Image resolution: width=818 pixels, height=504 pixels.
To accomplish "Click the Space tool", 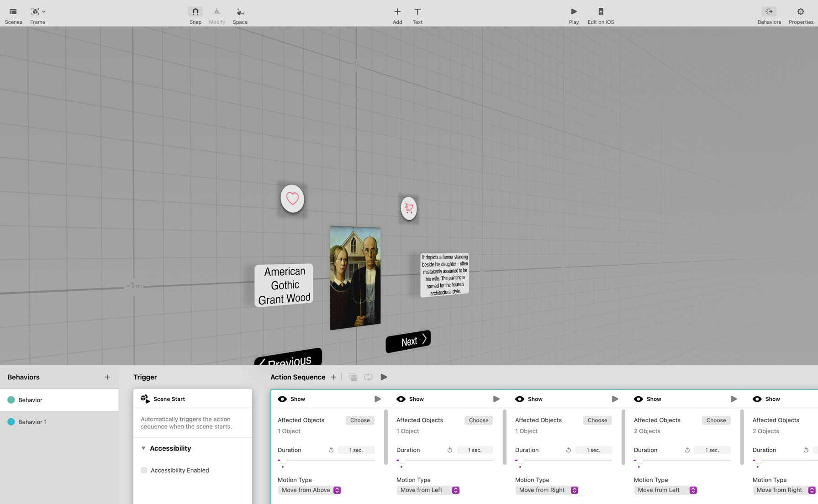I will click(x=240, y=16).
